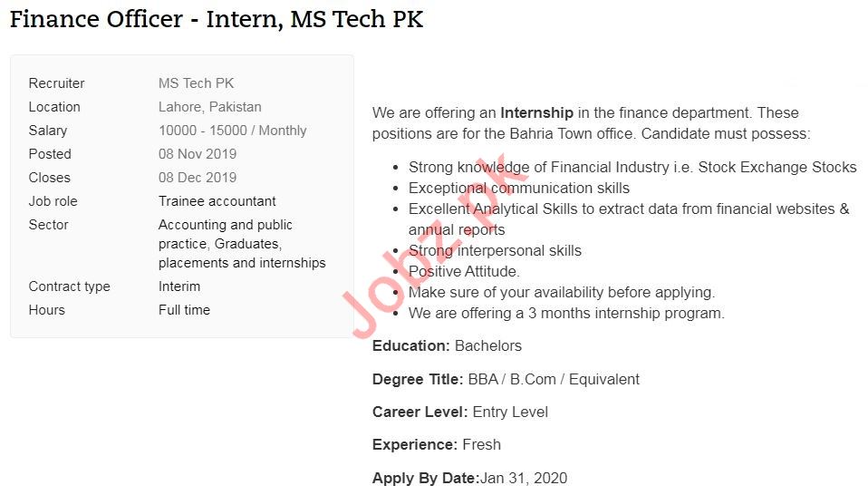The width and height of the screenshot is (868, 495).
Task: Click the job title heading
Action: coord(217,20)
